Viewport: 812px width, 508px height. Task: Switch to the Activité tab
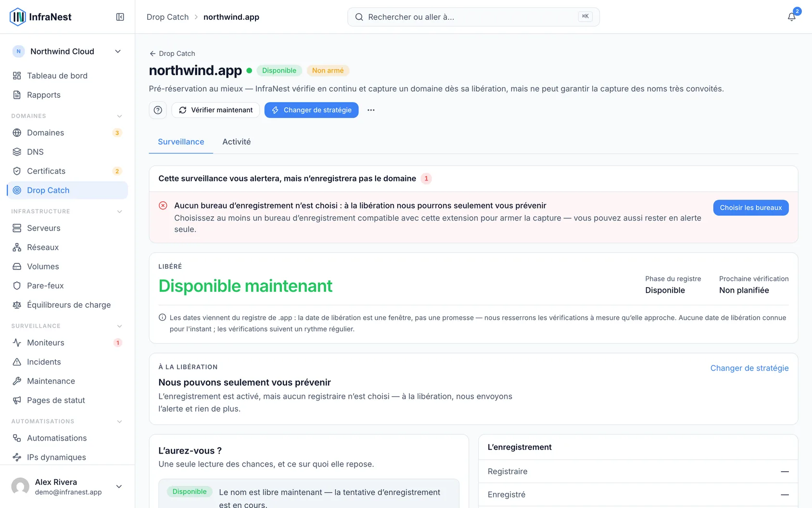(x=237, y=142)
